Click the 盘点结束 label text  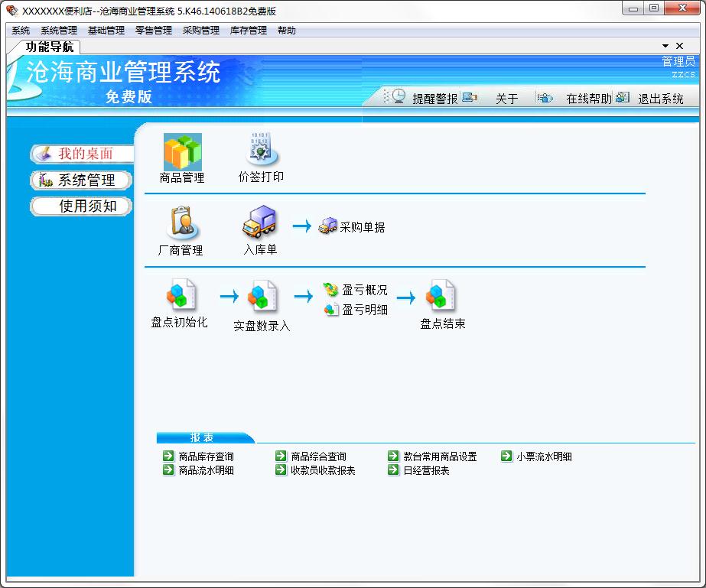click(443, 323)
